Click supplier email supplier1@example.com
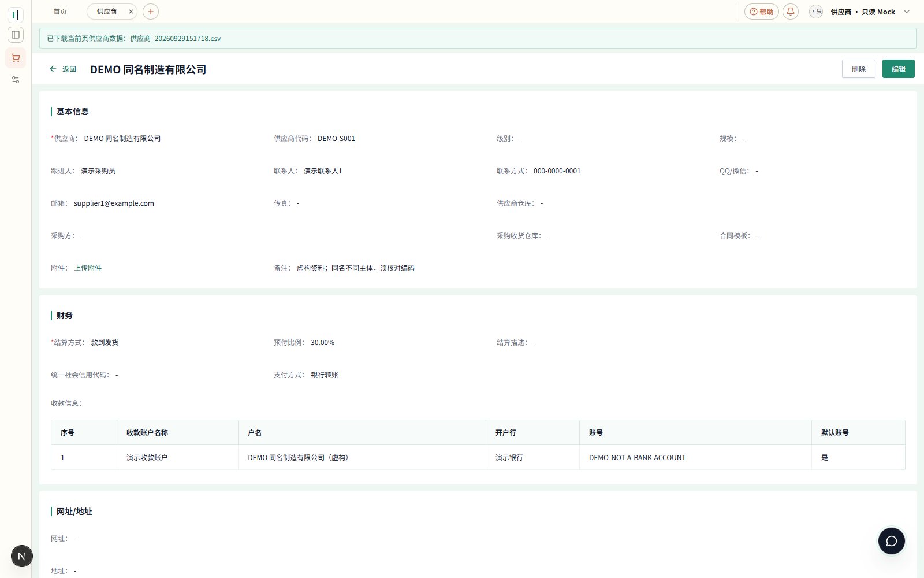This screenshot has width=924, height=578. pyautogui.click(x=114, y=203)
